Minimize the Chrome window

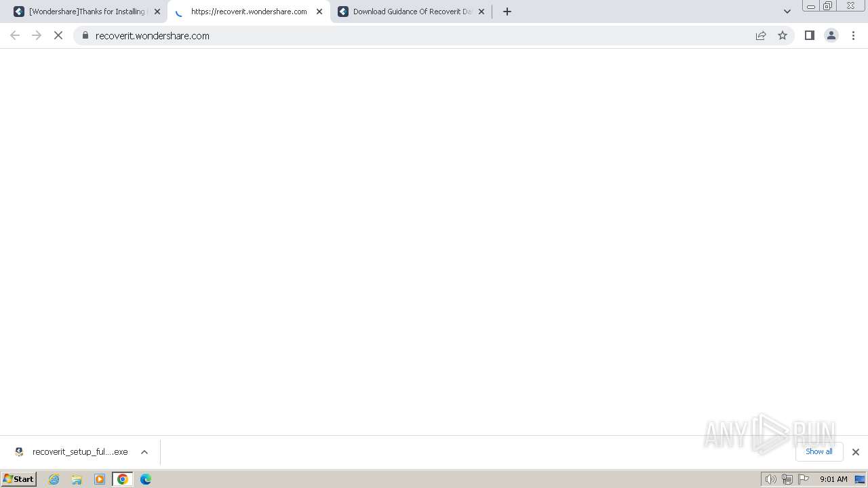point(811,6)
